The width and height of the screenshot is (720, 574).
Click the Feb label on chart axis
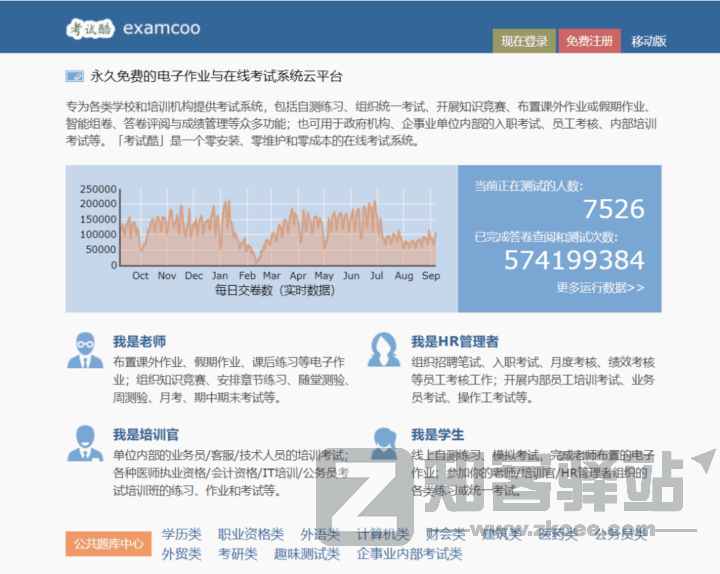[x=247, y=276]
